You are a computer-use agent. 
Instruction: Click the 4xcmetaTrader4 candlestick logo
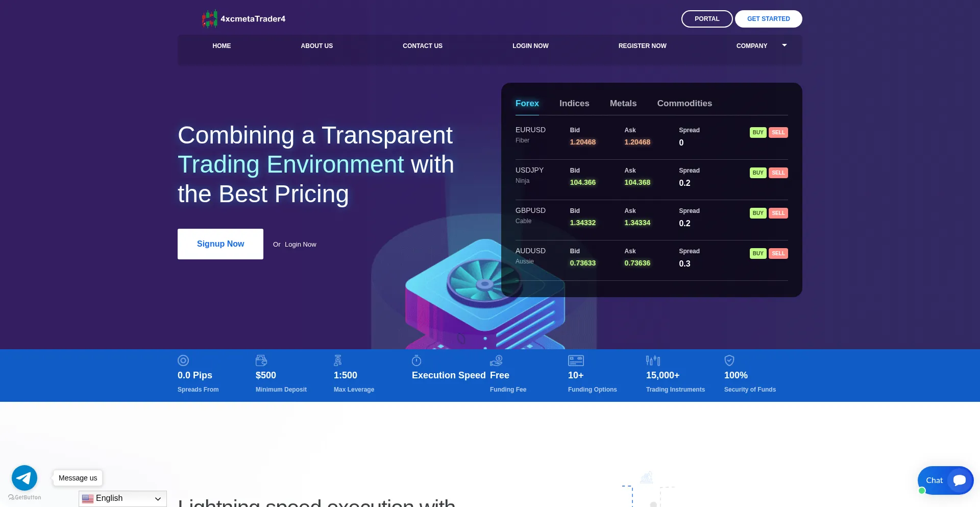click(210, 18)
